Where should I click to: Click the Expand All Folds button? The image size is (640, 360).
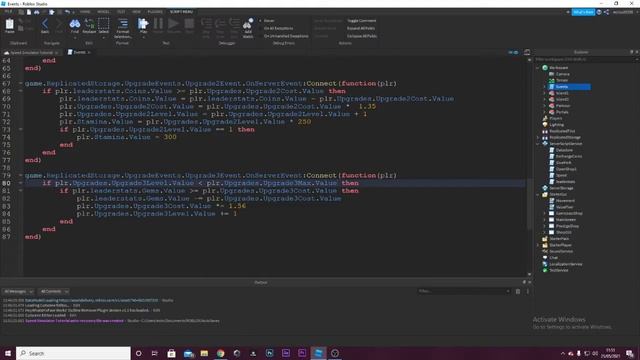coord(361,29)
